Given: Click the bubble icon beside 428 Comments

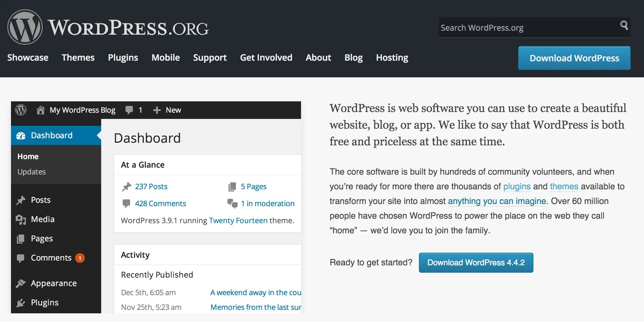Looking at the screenshot, I should pos(126,203).
